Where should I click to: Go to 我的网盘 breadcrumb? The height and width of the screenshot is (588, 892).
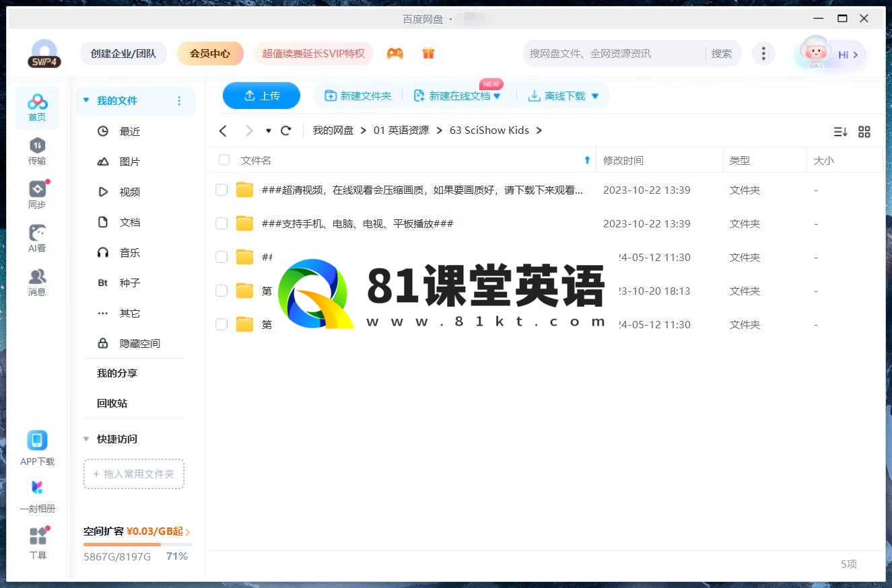333,131
